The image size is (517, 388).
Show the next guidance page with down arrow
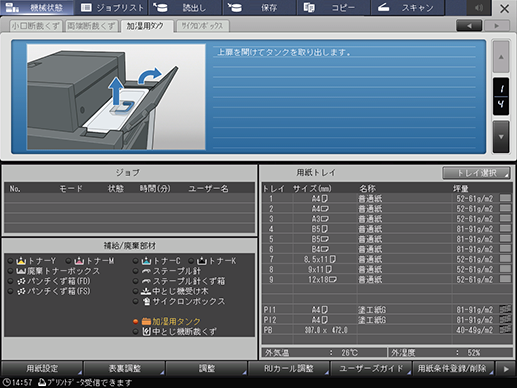[x=501, y=137]
